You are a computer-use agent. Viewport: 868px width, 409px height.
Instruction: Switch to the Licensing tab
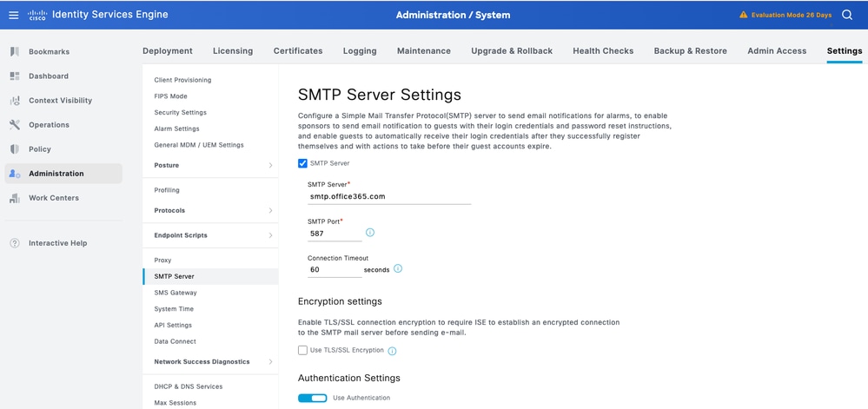tap(233, 51)
